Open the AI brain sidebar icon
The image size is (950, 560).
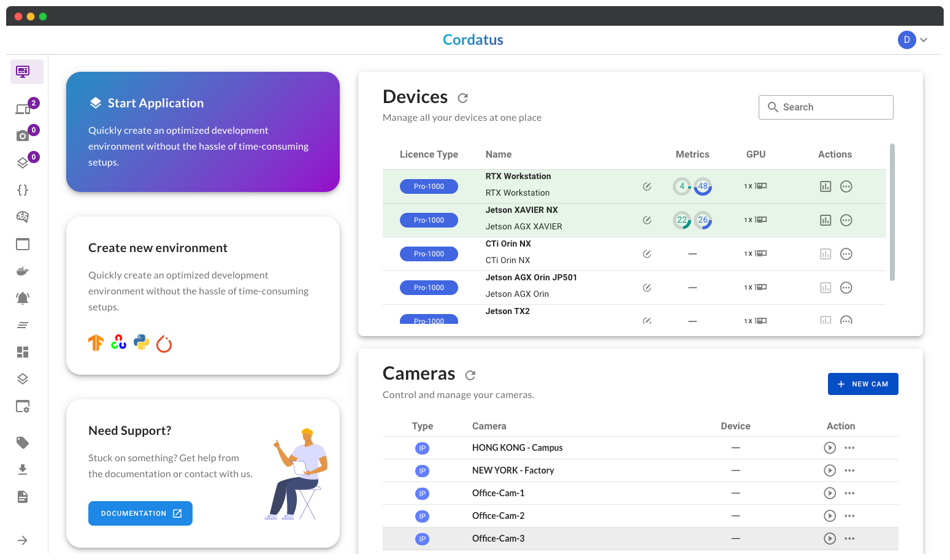click(x=23, y=217)
